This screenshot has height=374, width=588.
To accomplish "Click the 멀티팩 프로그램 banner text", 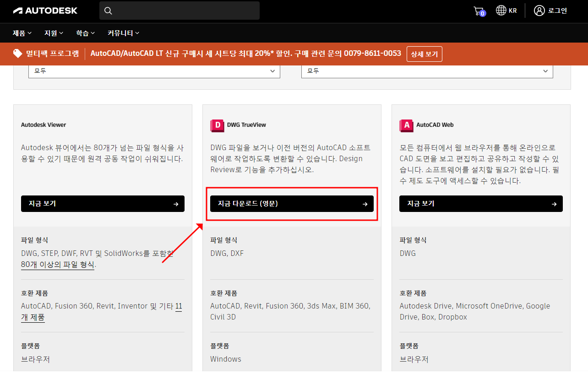I will point(52,54).
